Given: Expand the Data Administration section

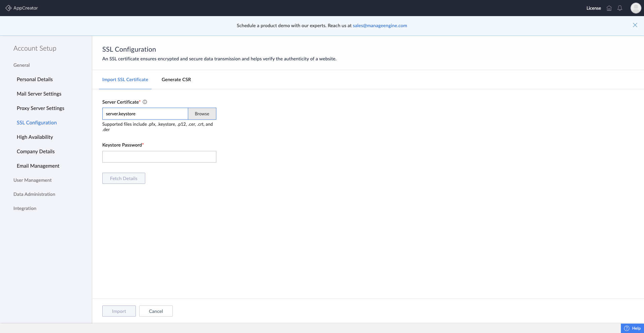Looking at the screenshot, I should coord(34,194).
